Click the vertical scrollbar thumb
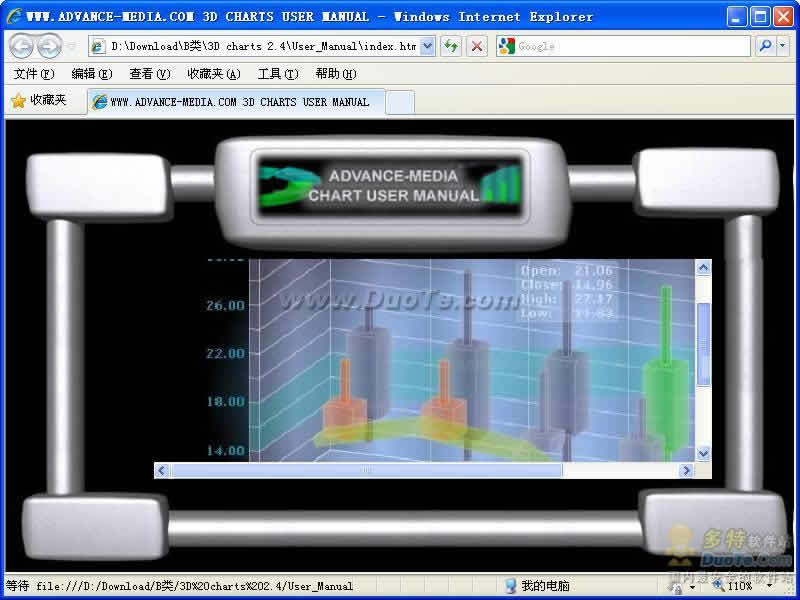The image size is (800, 600). coord(704,344)
